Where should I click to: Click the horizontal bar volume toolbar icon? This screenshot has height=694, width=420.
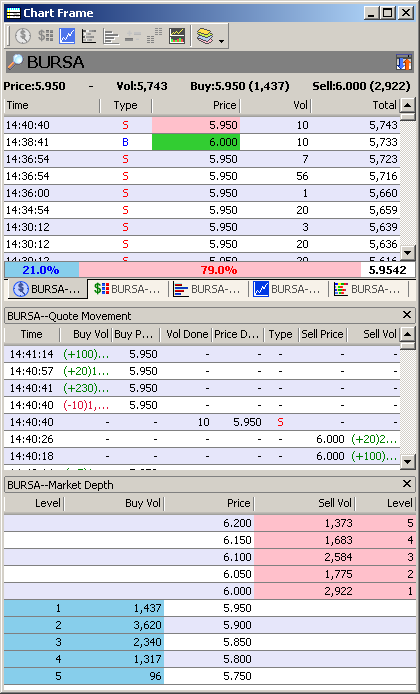pos(111,36)
